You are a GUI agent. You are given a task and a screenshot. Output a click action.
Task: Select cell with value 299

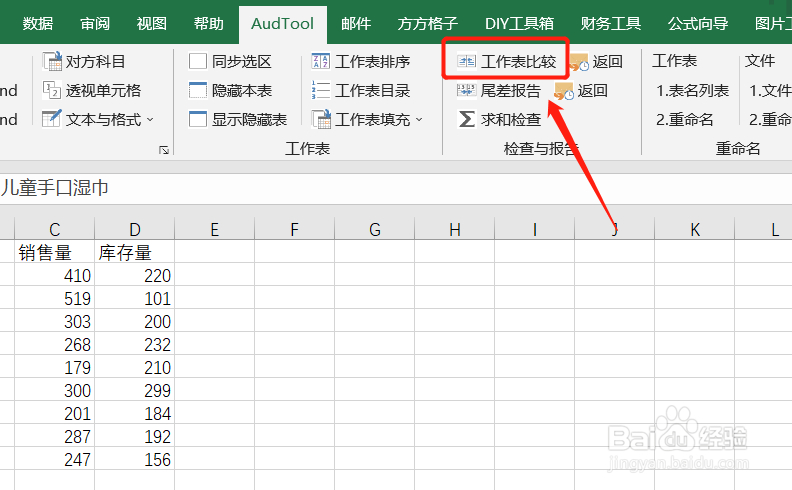134,390
